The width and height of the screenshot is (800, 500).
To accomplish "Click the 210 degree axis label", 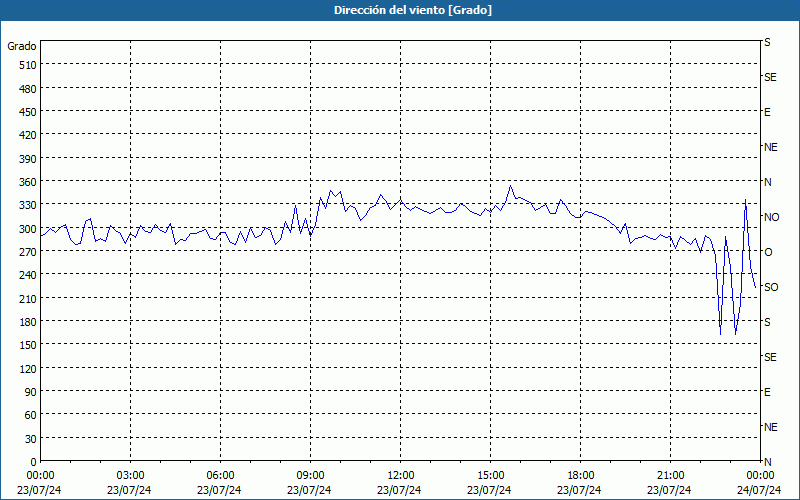I will (x=29, y=299).
